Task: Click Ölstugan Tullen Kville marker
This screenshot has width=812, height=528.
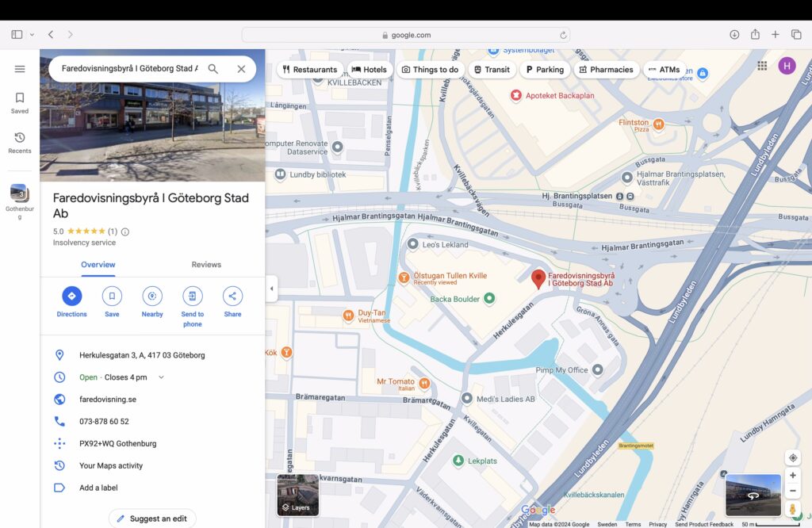Action: (404, 277)
